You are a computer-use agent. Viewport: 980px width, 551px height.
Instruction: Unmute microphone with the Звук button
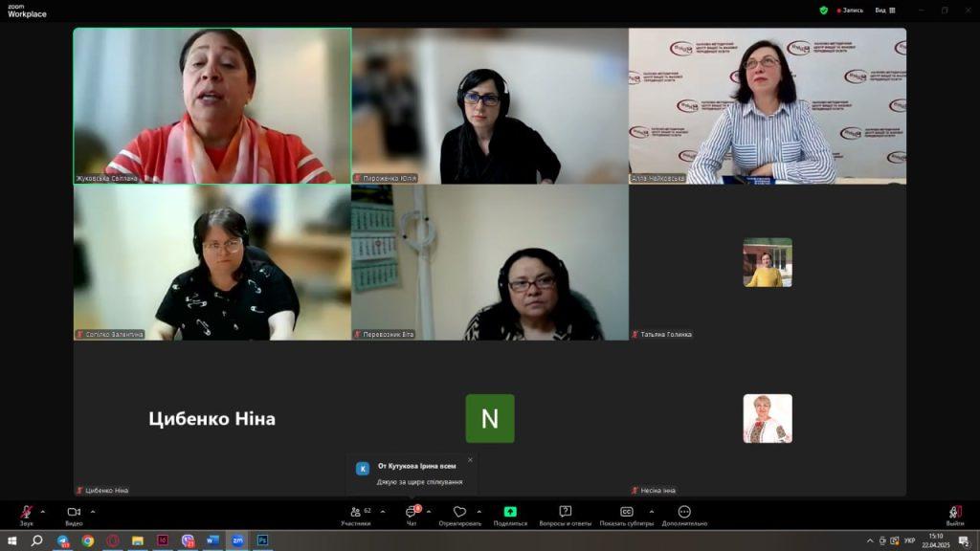[x=26, y=514]
